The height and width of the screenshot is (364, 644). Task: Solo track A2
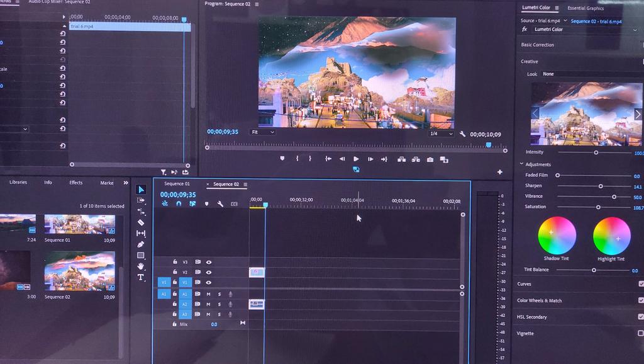coord(219,304)
